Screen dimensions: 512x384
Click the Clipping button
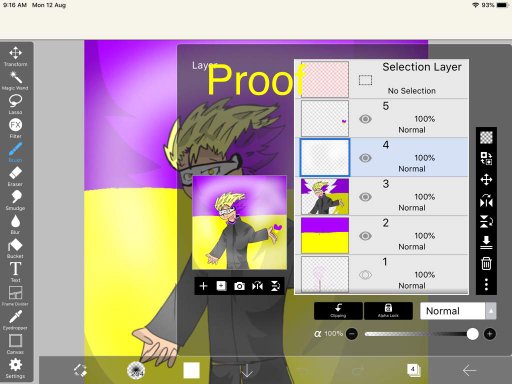(x=338, y=311)
